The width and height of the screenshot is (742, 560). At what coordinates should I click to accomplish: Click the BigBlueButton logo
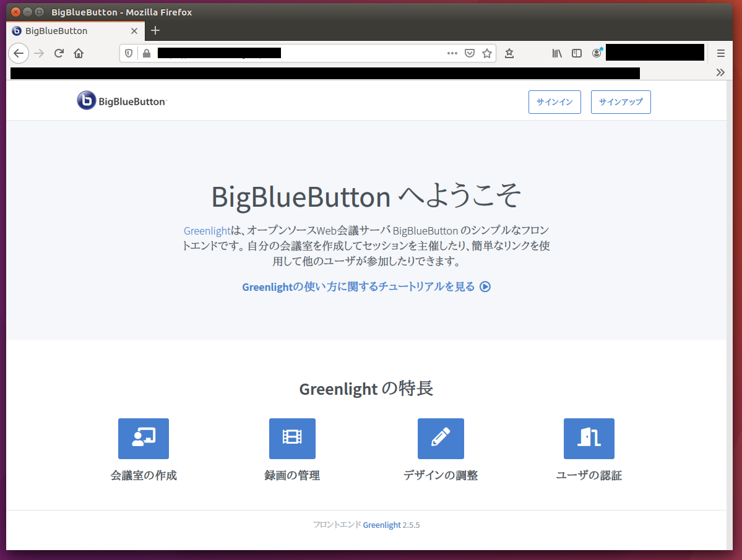point(122,101)
